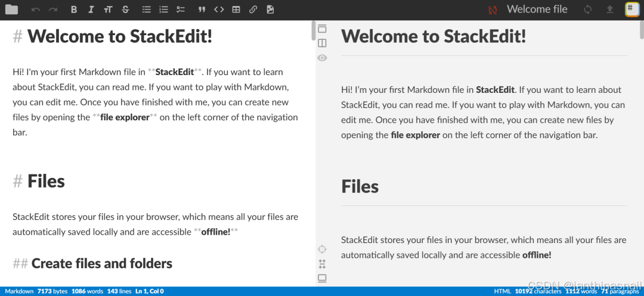Click '10192 characters' in the status bar

click(538, 291)
